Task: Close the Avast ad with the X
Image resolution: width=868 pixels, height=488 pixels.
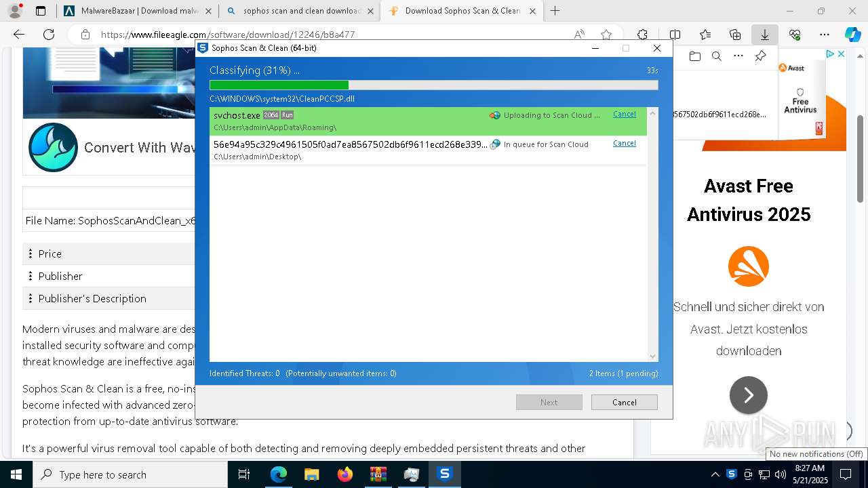Action: (841, 54)
